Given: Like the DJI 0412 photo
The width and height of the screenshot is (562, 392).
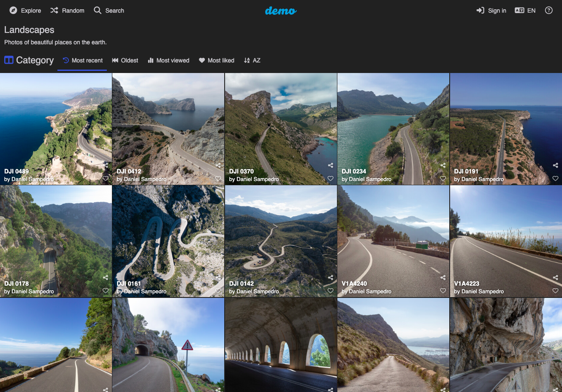Looking at the screenshot, I should point(218,178).
